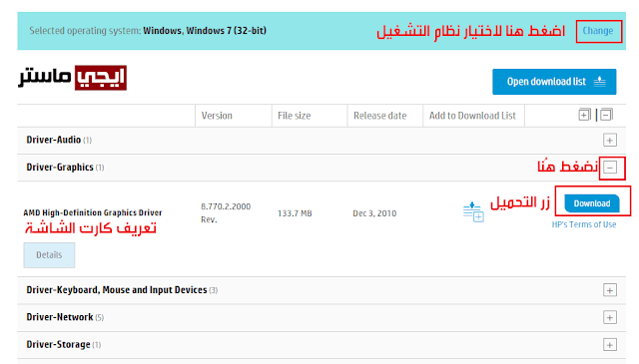Expand Driver-Keyboard, Mouse and Input Devices
The width and height of the screenshot is (639, 364).
(x=610, y=290)
